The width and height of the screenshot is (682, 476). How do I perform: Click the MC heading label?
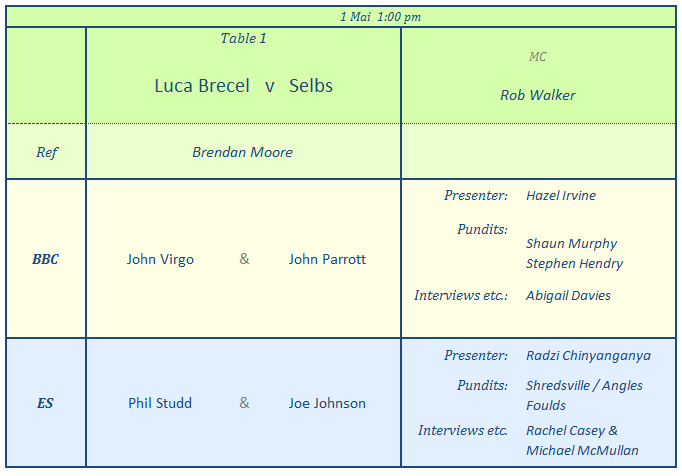[x=538, y=57]
